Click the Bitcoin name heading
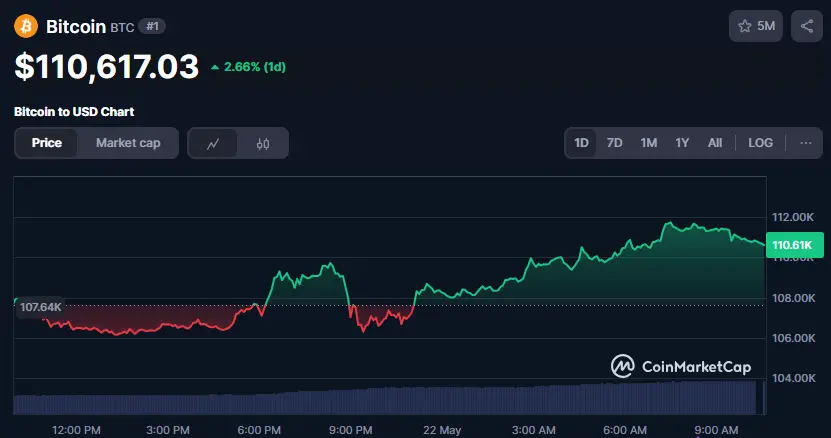 pyautogui.click(x=76, y=27)
